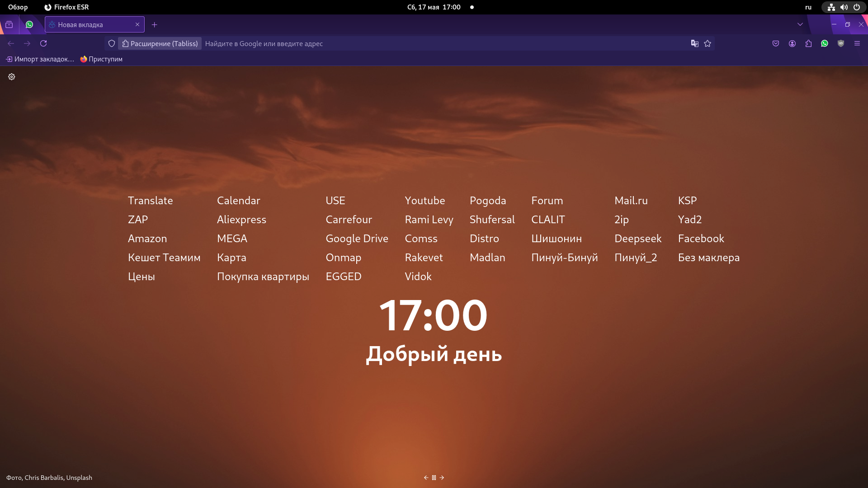Image resolution: width=868 pixels, height=488 pixels.
Task: Switch to next background photo arrow
Action: pos(442,478)
